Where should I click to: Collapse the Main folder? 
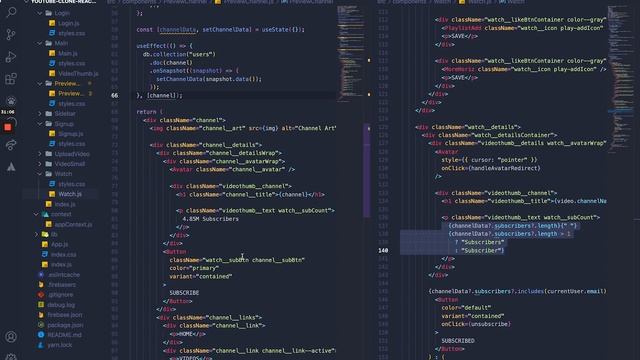pyautogui.click(x=40, y=43)
